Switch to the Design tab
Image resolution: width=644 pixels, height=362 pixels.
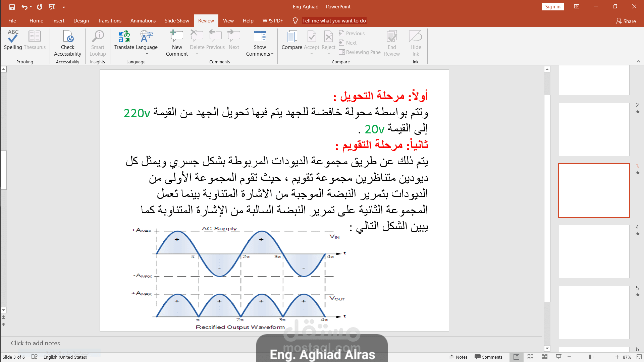click(x=81, y=21)
